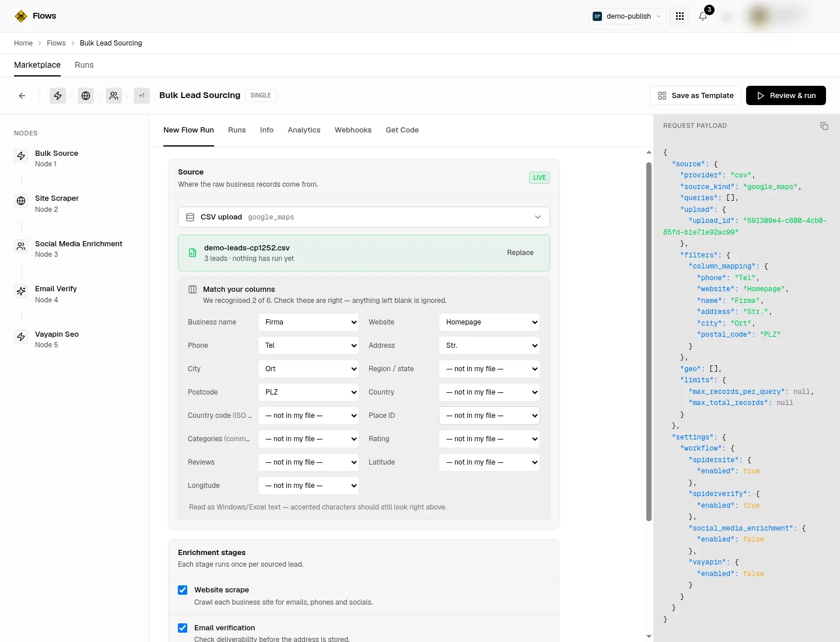Click the main panel vertical scrollbar

tap(649, 341)
